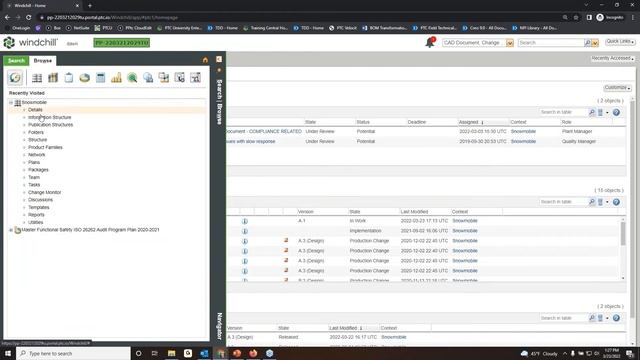Open help icon of the 15 objects table
Image resolution: width=640 pixels, height=360 pixels.
coord(616,202)
